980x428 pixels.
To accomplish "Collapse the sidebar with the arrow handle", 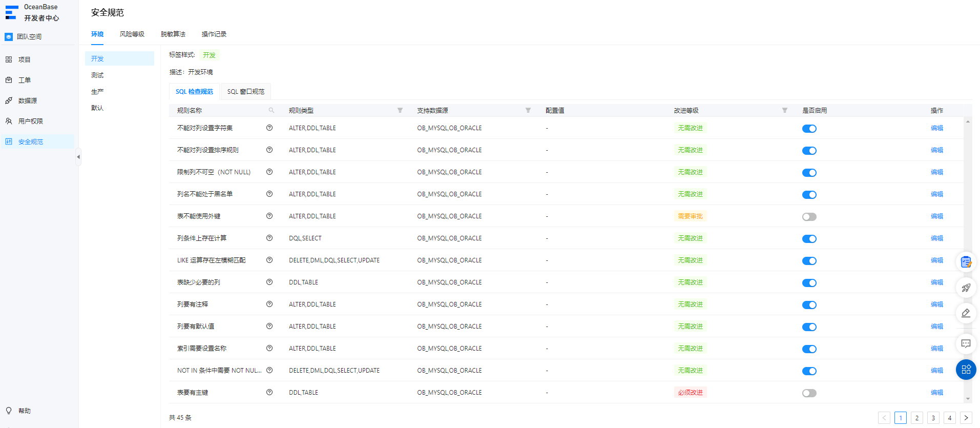I will [78, 157].
